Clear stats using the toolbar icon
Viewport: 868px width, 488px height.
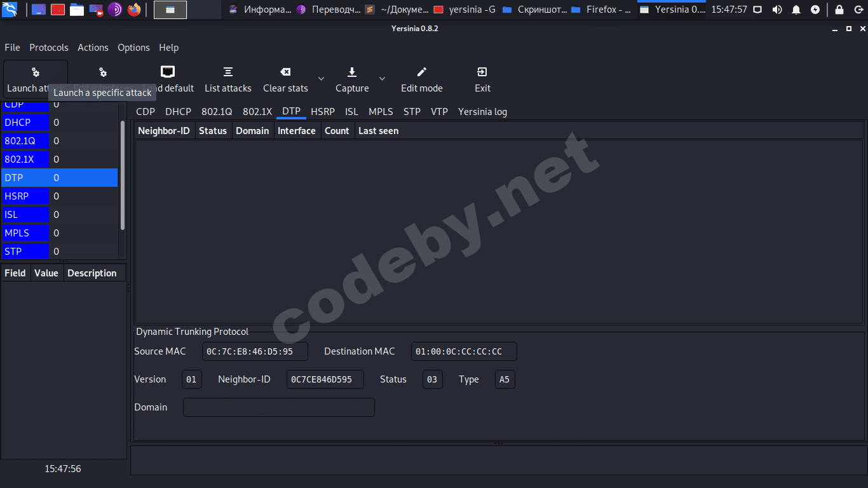(x=285, y=78)
